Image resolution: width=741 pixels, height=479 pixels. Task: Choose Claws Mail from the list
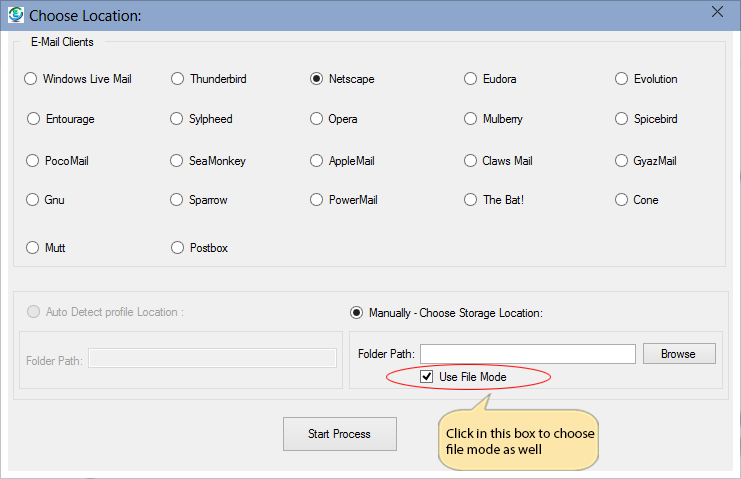pos(471,161)
